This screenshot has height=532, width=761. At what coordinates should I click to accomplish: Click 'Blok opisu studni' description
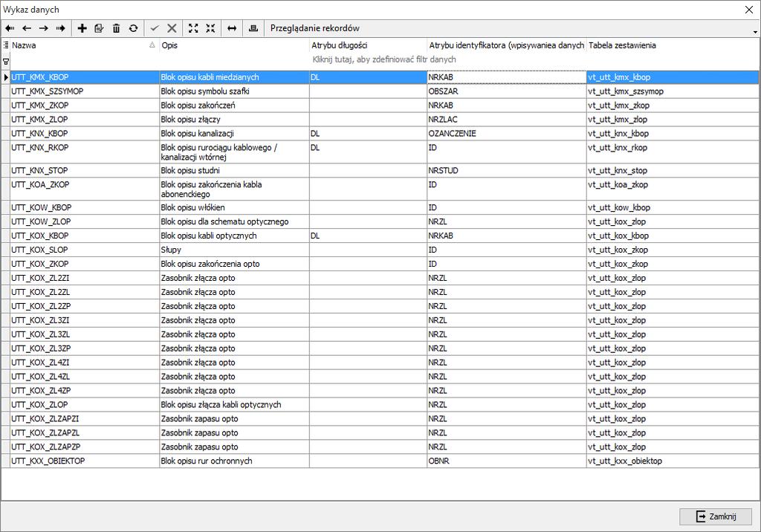[x=234, y=170]
